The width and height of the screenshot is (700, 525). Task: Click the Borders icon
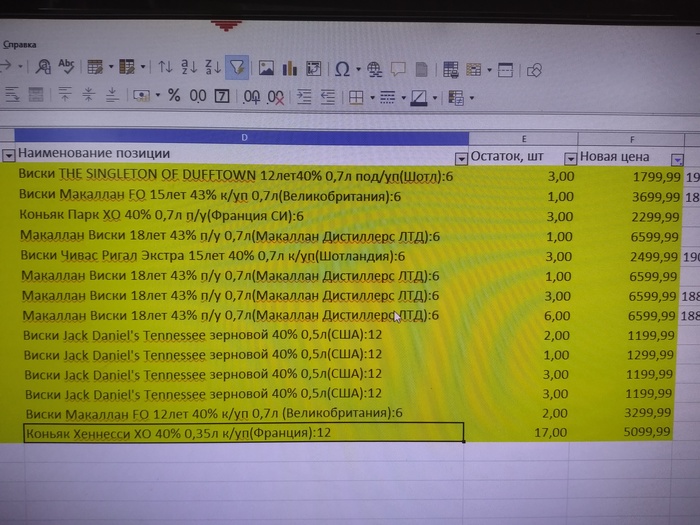click(x=356, y=97)
